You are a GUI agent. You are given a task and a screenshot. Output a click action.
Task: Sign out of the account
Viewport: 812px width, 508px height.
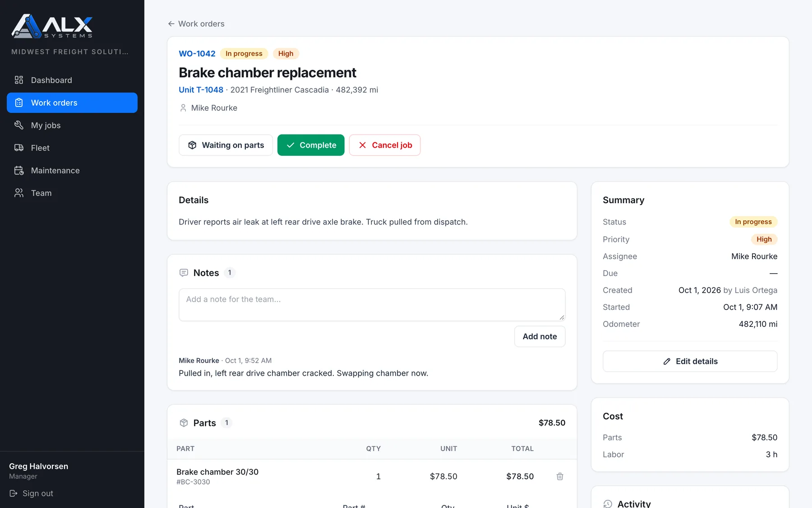(x=31, y=493)
